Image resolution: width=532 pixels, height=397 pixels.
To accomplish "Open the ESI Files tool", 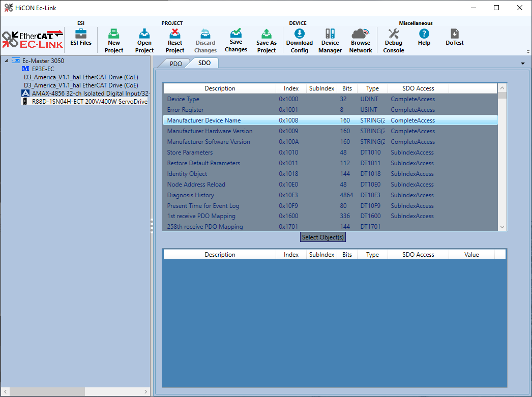I will pyautogui.click(x=81, y=38).
